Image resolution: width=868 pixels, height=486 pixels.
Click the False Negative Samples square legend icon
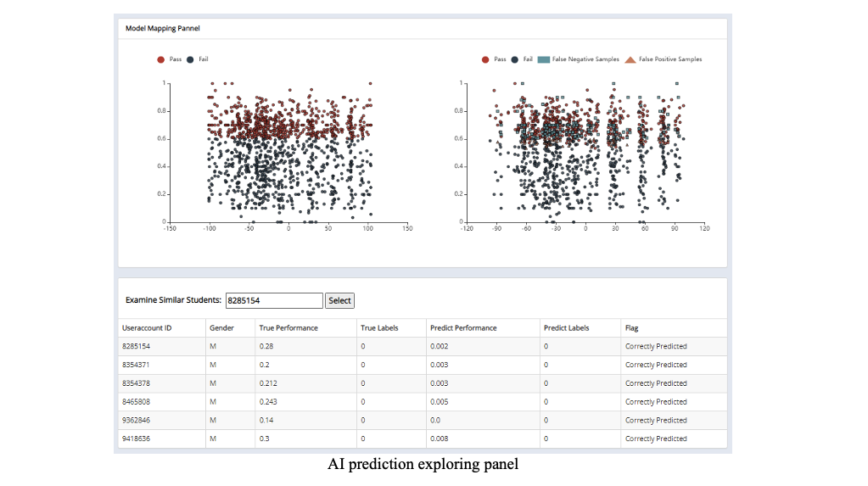pyautogui.click(x=544, y=59)
